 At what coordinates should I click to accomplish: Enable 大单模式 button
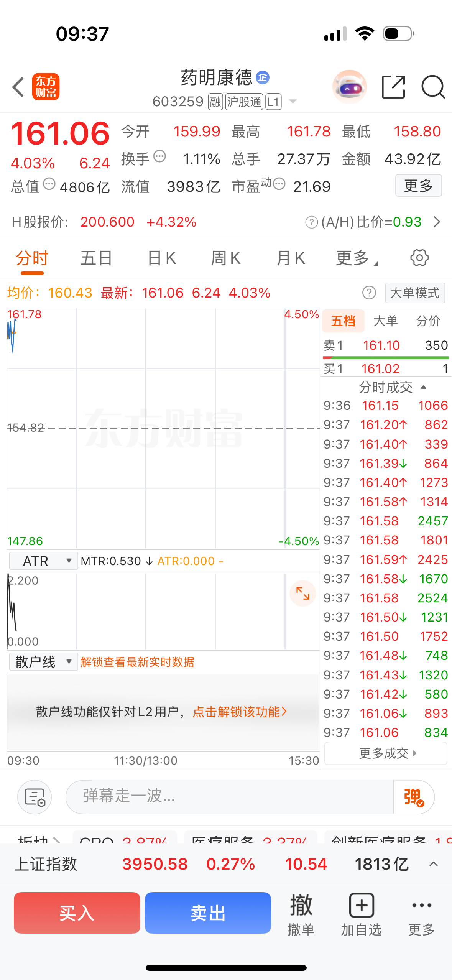click(x=415, y=293)
